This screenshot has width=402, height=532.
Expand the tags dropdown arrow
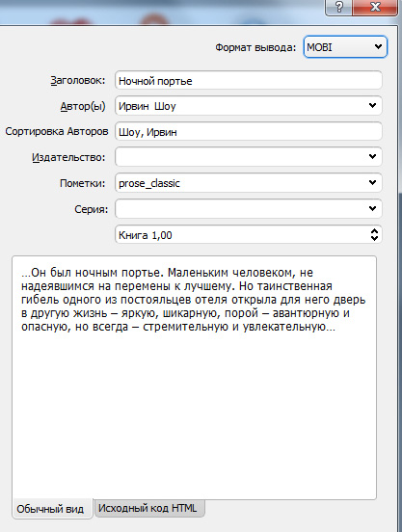372,182
